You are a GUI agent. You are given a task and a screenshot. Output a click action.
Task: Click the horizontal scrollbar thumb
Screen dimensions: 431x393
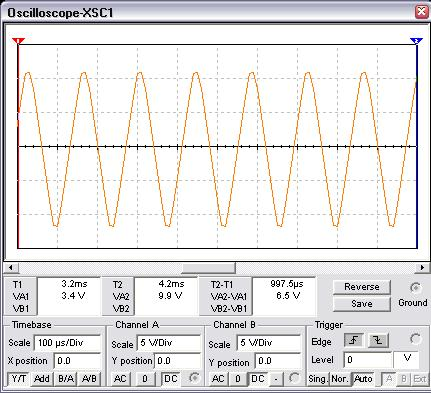coord(209,267)
